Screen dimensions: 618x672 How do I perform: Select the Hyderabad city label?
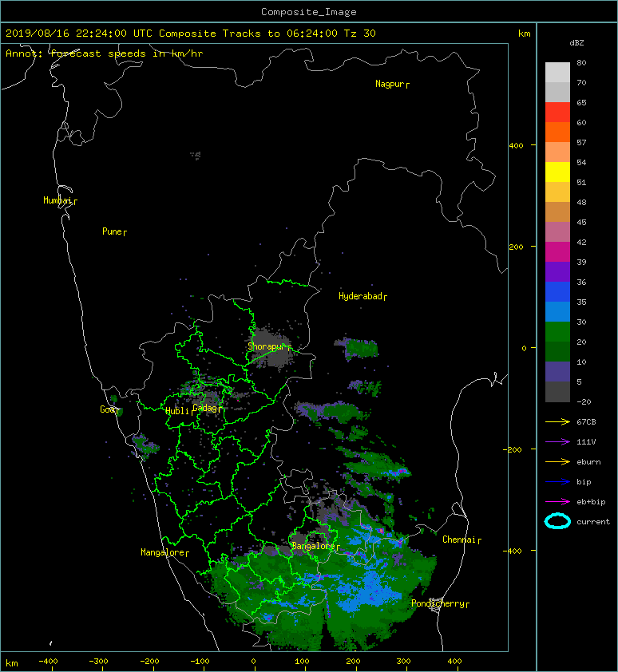(x=362, y=296)
